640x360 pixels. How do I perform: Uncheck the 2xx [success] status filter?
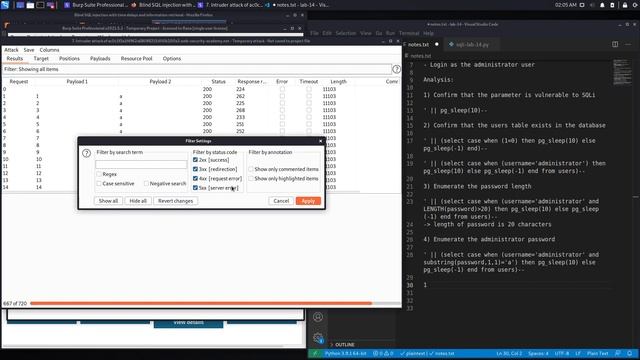coord(195,160)
